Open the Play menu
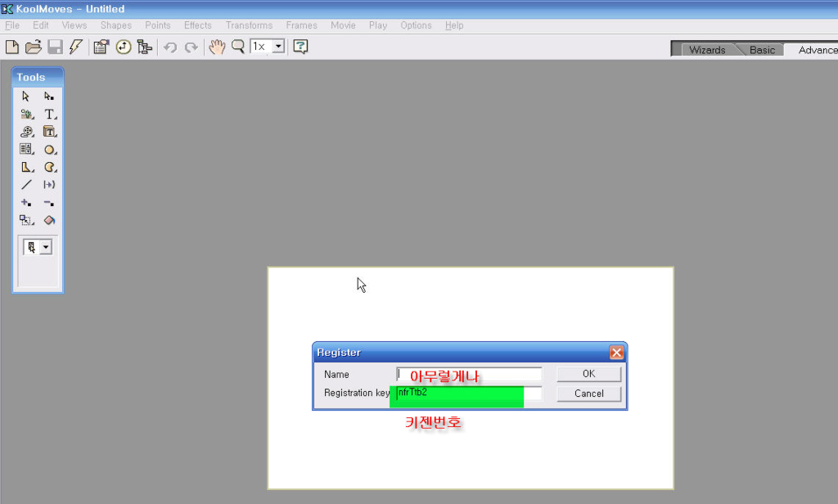Image resolution: width=838 pixels, height=504 pixels. [x=378, y=25]
